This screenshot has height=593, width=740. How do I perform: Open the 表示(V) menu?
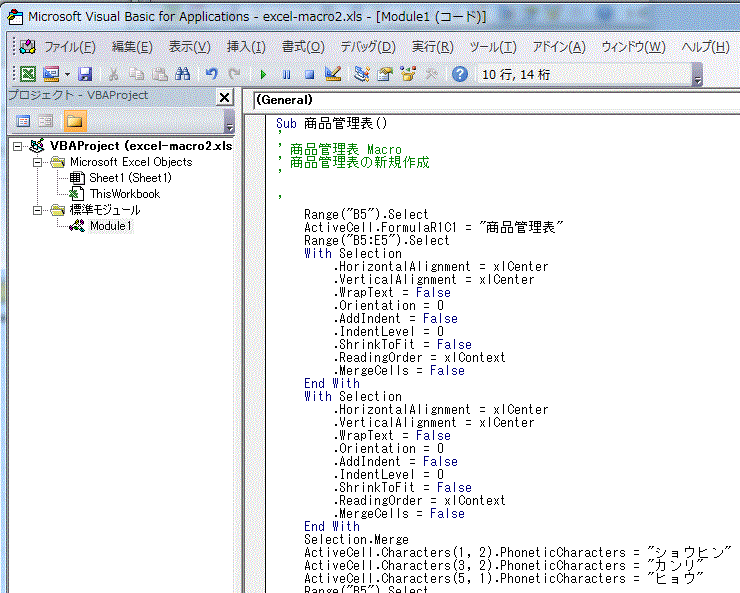coord(190,47)
